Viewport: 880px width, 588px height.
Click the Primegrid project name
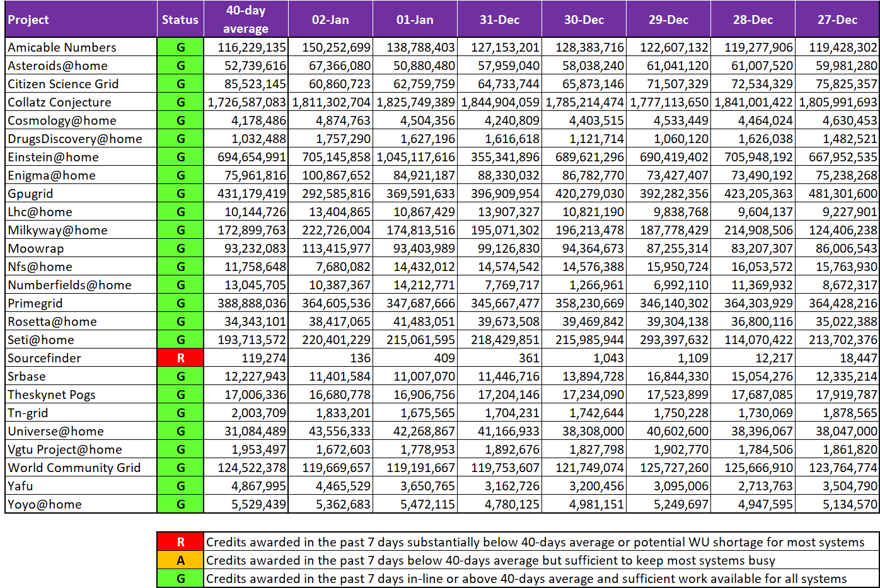coord(35,303)
